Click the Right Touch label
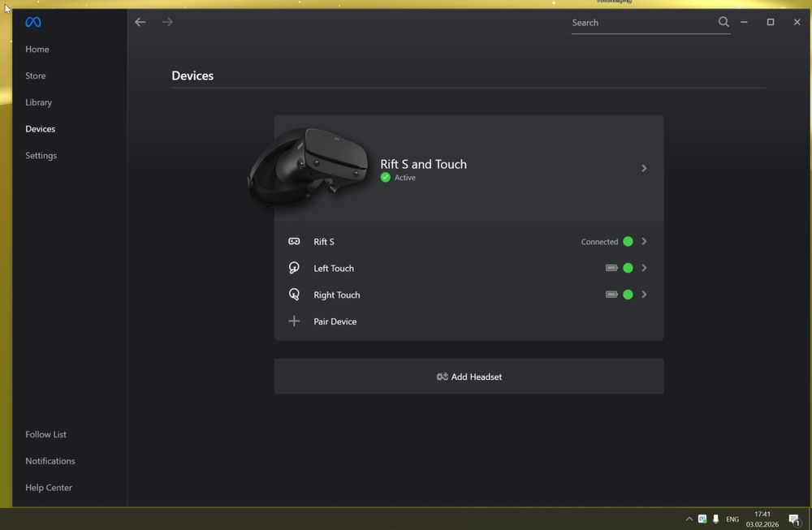The image size is (812, 530). pos(337,295)
